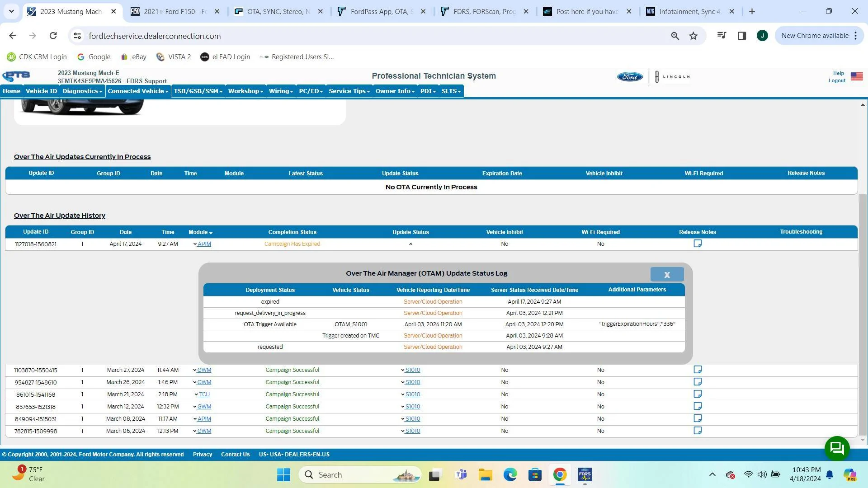Image resolution: width=868 pixels, height=488 pixels.
Task: Open Microsoft Edge from taskbar
Action: tap(510, 475)
